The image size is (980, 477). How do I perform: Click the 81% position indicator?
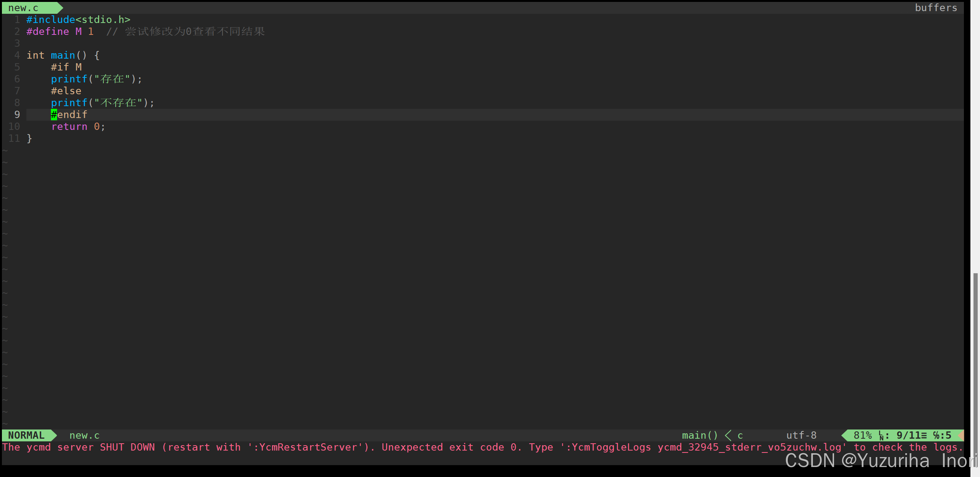point(862,435)
